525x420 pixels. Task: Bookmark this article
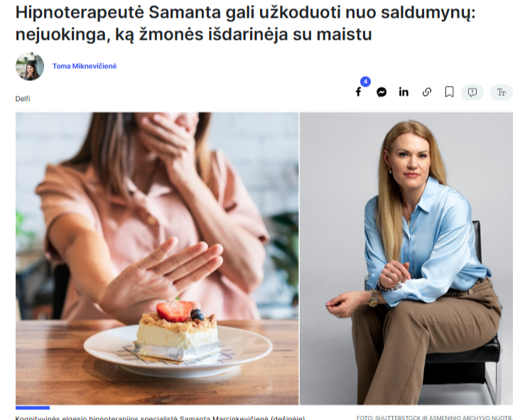point(449,92)
